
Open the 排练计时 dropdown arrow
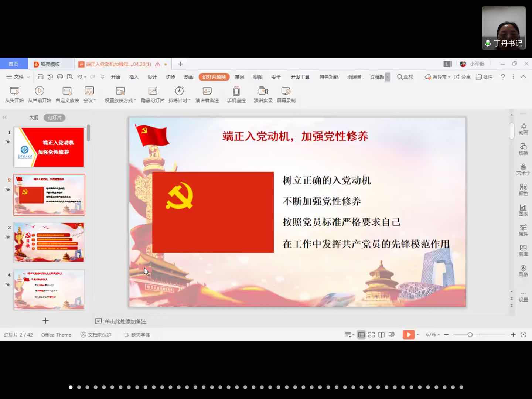(190, 100)
